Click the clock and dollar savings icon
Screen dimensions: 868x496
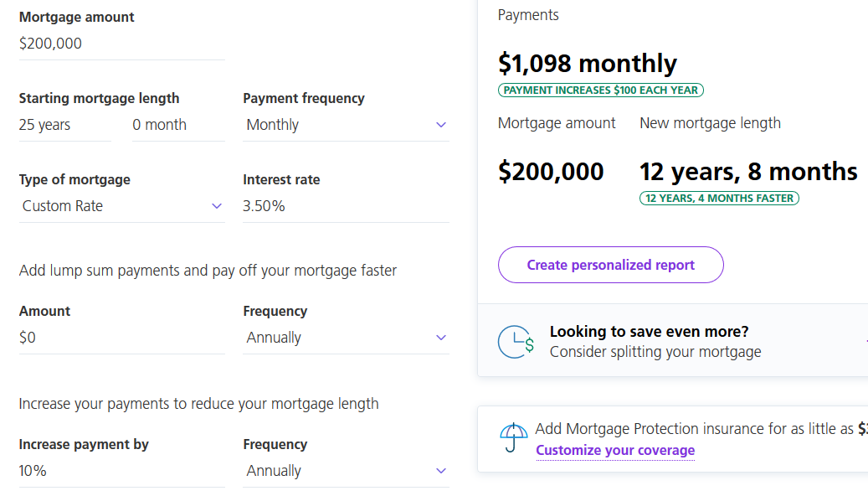pos(516,342)
